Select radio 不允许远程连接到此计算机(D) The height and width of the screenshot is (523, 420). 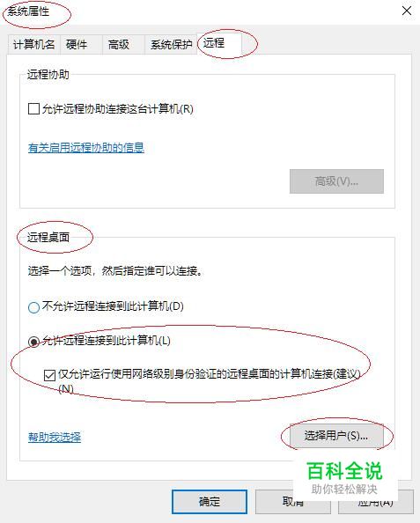point(33,307)
